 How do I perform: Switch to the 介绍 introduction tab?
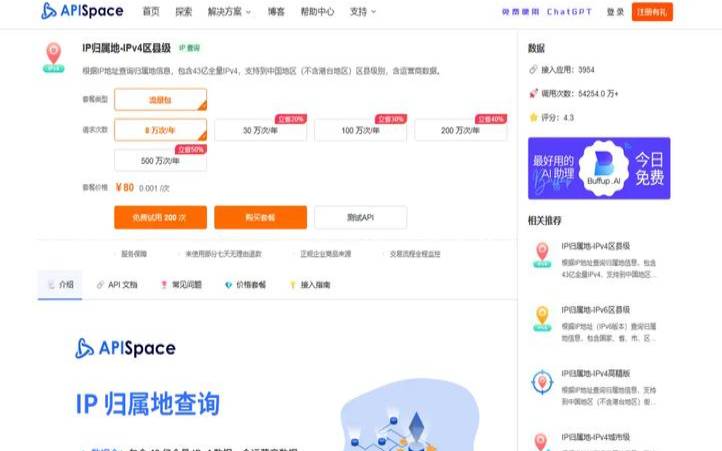coord(60,285)
